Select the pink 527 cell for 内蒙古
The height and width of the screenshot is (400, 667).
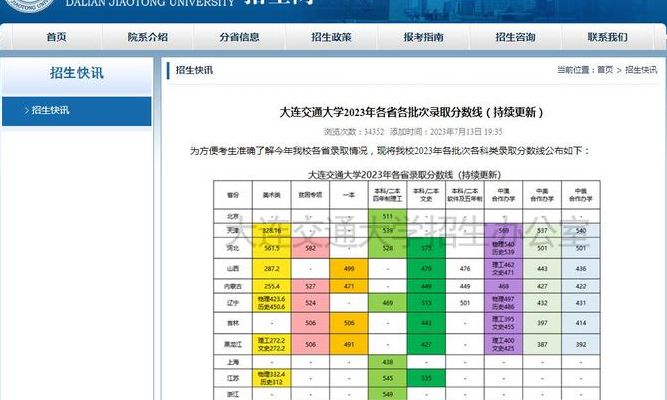[x=310, y=286]
